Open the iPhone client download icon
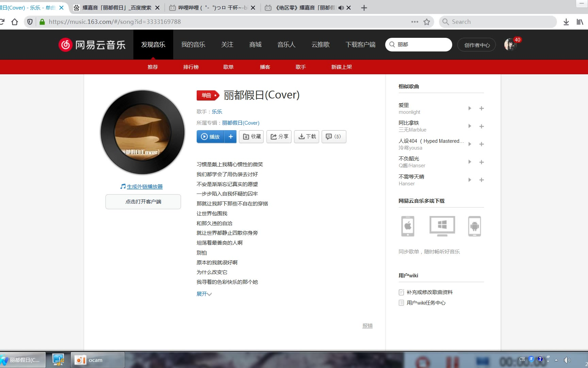The height and width of the screenshot is (368, 588). point(408,226)
